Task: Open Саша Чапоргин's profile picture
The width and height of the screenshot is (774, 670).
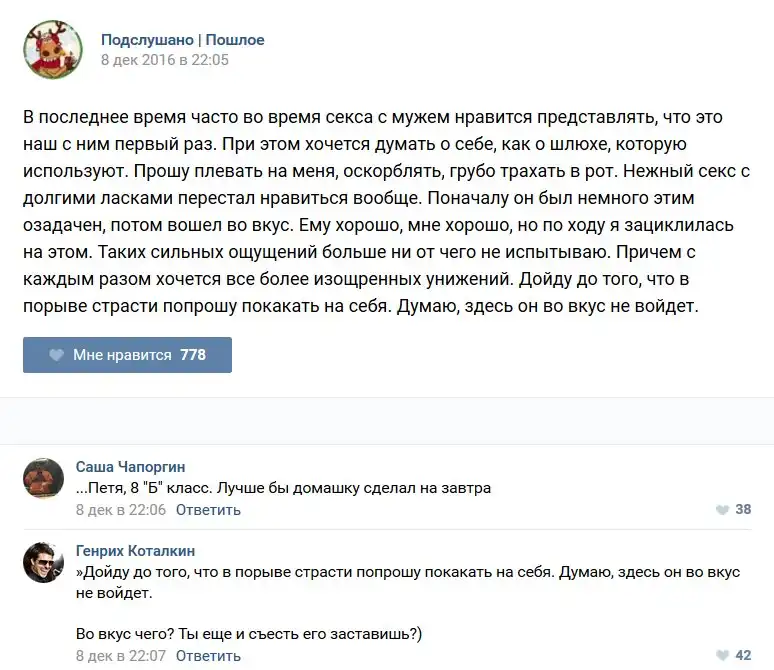Action: click(44, 479)
